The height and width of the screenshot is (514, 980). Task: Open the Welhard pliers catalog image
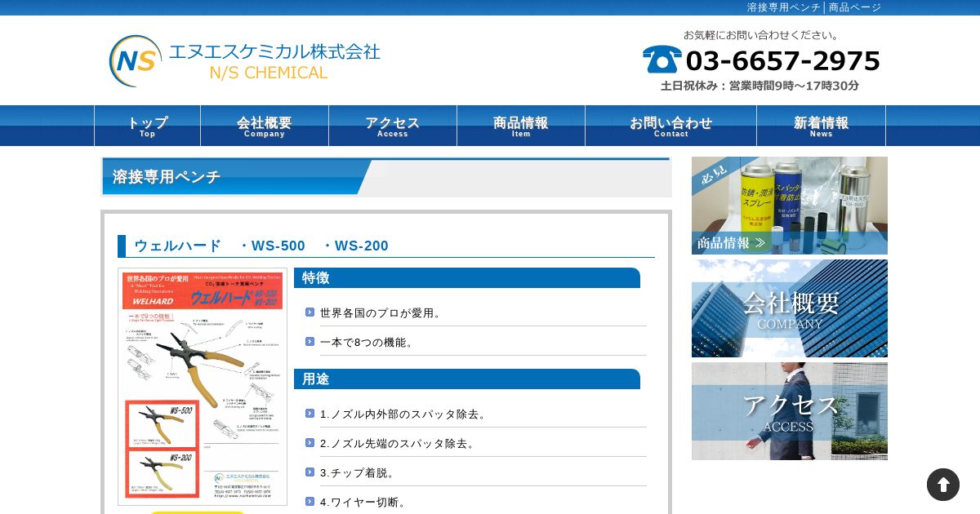pos(203,387)
